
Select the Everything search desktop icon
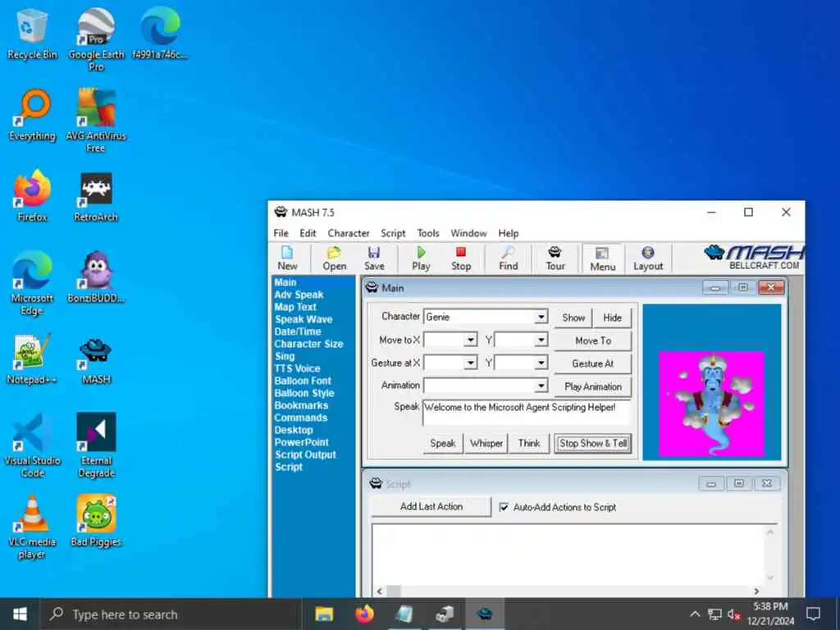click(32, 115)
